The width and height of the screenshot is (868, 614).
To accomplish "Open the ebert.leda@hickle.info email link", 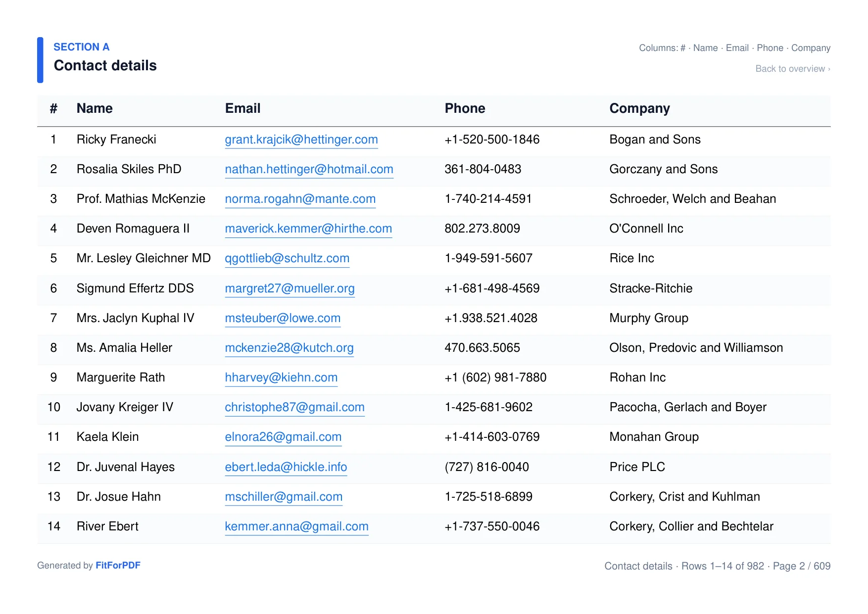I will (x=286, y=467).
